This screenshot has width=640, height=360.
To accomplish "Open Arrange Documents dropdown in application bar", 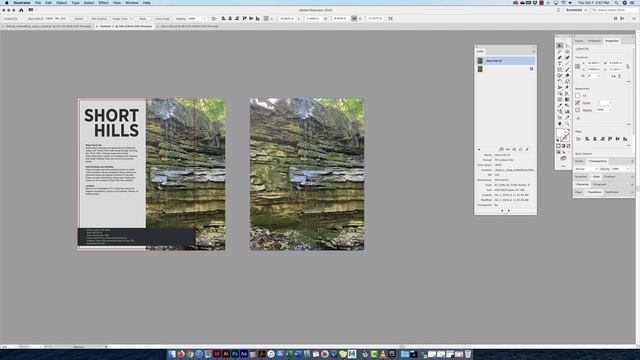I will point(32,10).
